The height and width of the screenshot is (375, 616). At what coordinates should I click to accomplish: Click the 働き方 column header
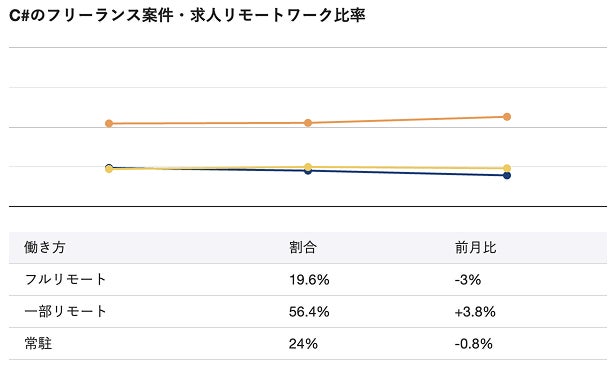[44, 247]
